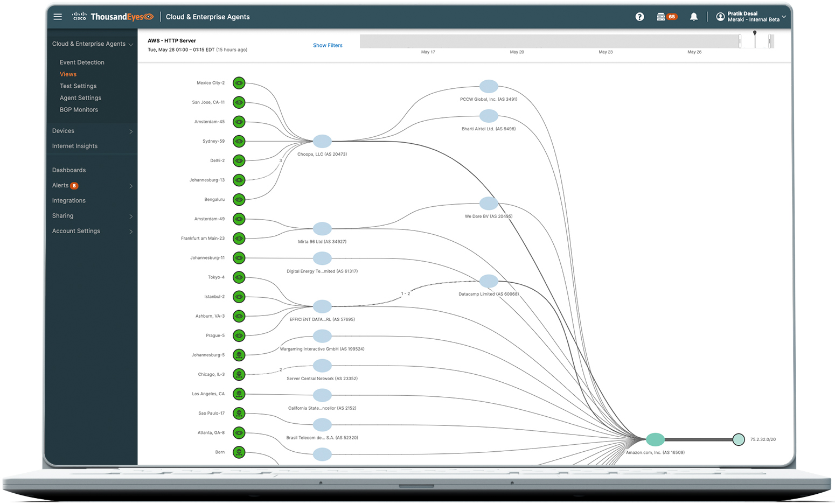Click the agents count icon showing 65
Screen dimensions: 835x504
666,16
